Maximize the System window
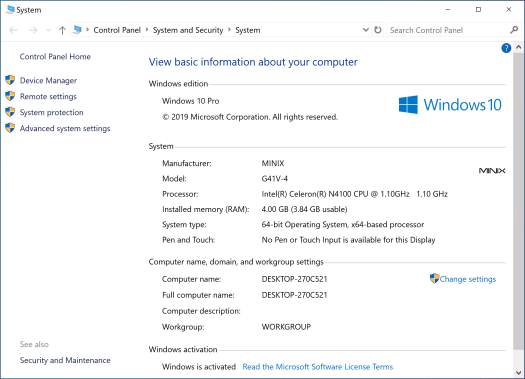525x379 pixels. tap(478, 10)
